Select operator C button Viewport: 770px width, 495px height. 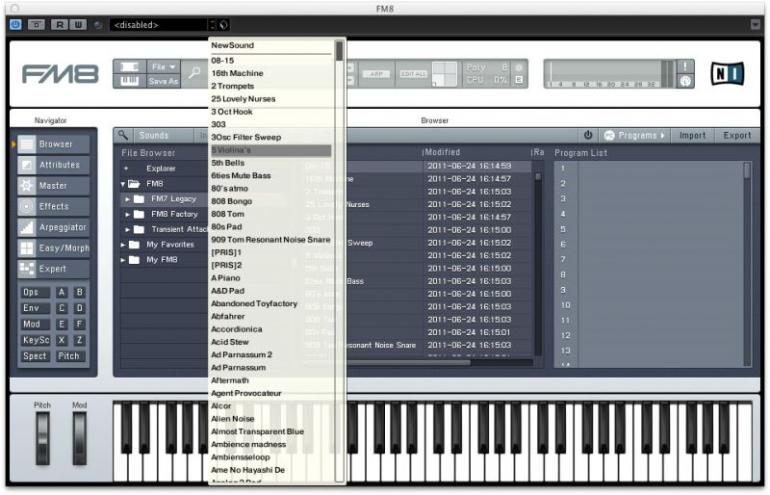point(61,308)
